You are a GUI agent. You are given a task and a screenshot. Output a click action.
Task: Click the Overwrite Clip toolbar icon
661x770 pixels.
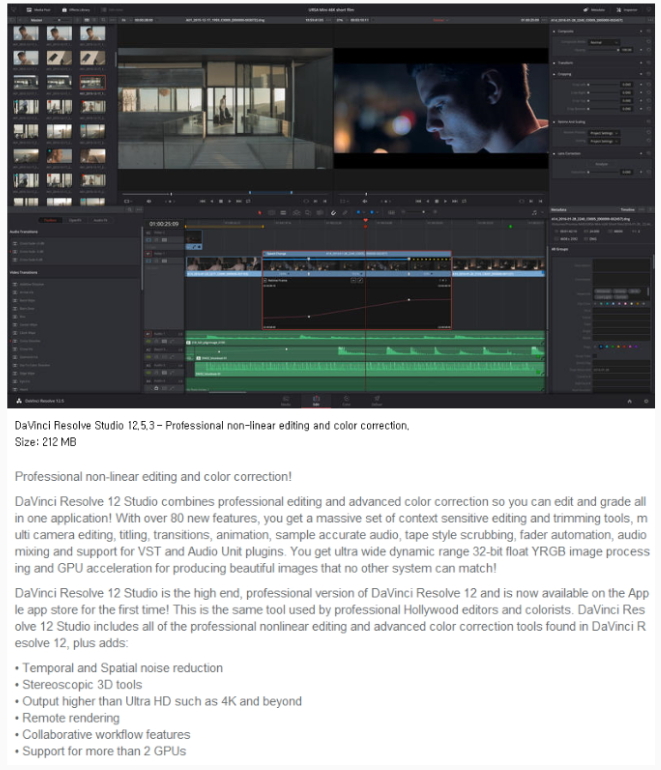[x=308, y=213]
